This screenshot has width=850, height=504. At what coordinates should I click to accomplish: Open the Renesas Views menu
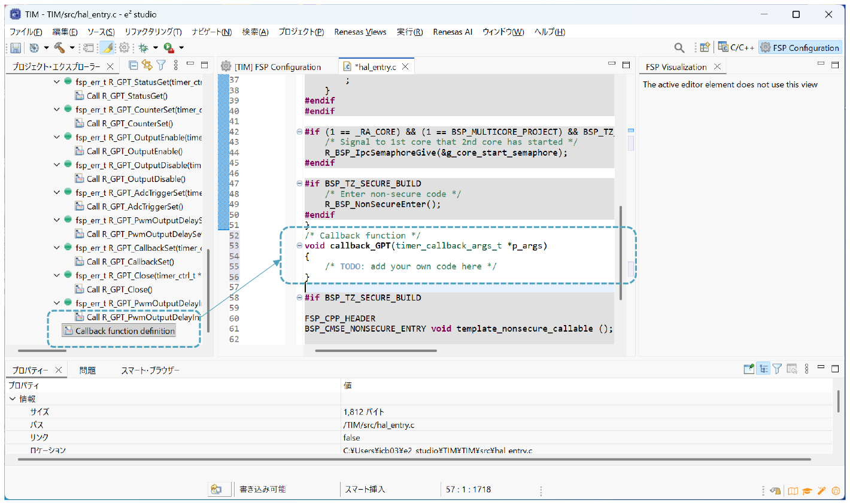[360, 32]
